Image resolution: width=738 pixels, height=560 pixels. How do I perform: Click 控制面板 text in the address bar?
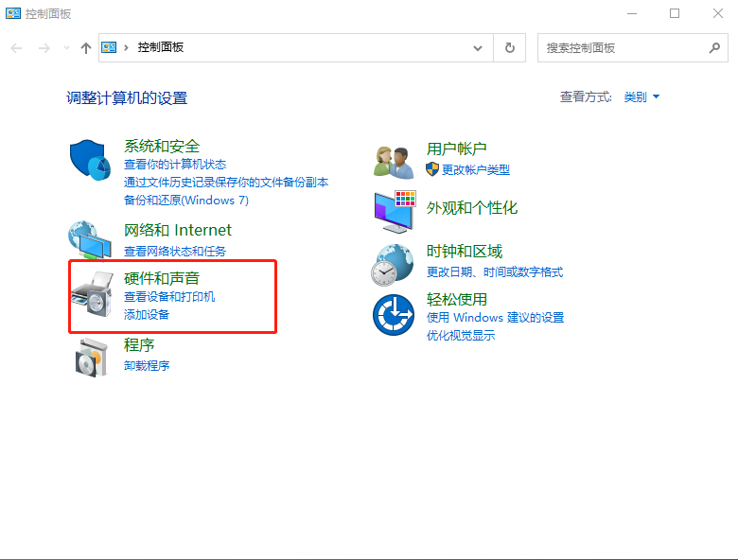pyautogui.click(x=161, y=47)
